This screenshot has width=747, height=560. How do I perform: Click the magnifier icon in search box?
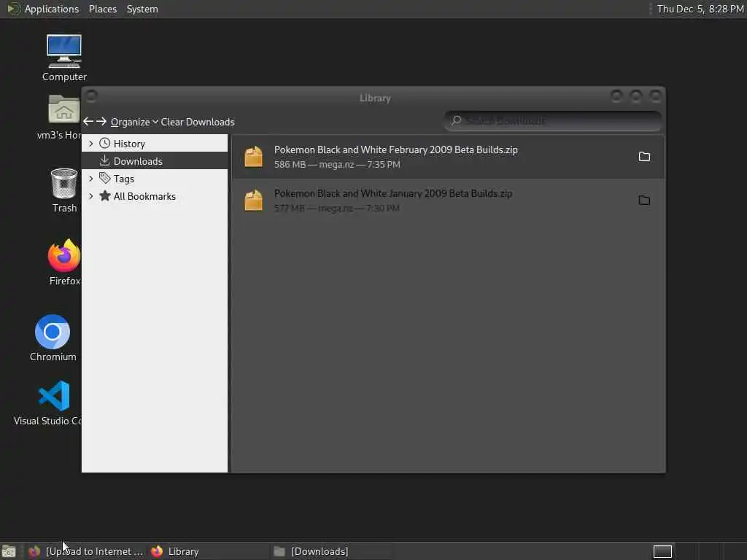(457, 120)
